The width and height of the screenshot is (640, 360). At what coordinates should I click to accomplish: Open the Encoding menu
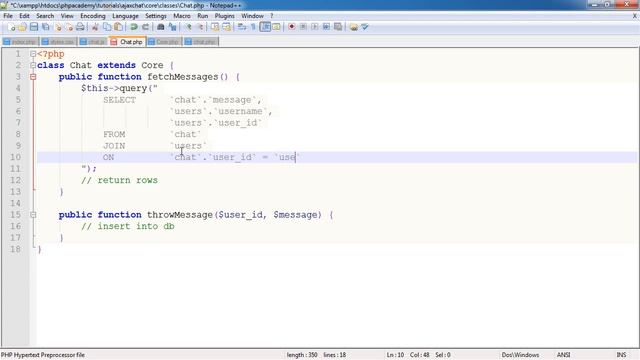pyautogui.click(x=93, y=16)
